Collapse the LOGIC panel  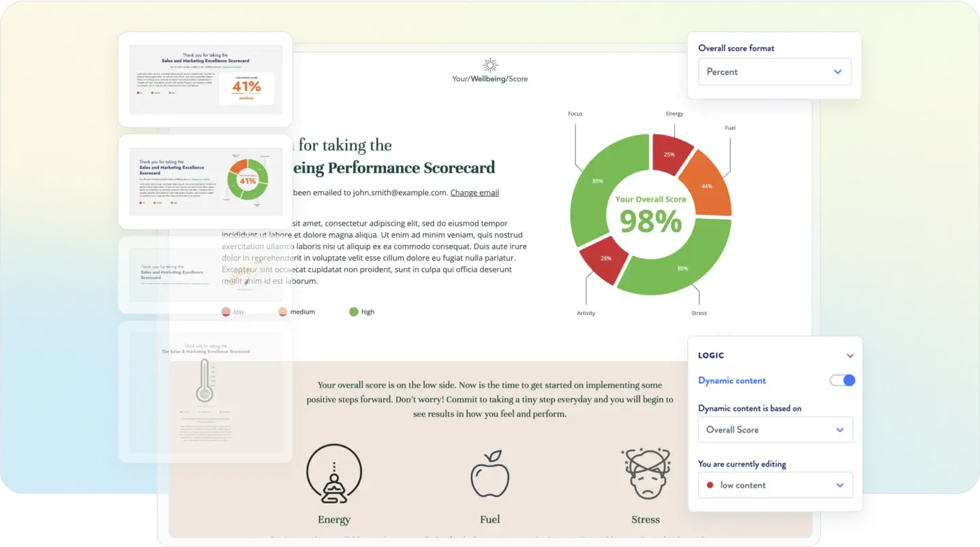(x=849, y=355)
